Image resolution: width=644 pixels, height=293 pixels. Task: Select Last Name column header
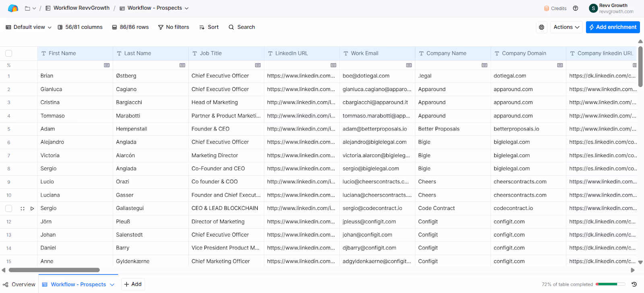(151, 53)
